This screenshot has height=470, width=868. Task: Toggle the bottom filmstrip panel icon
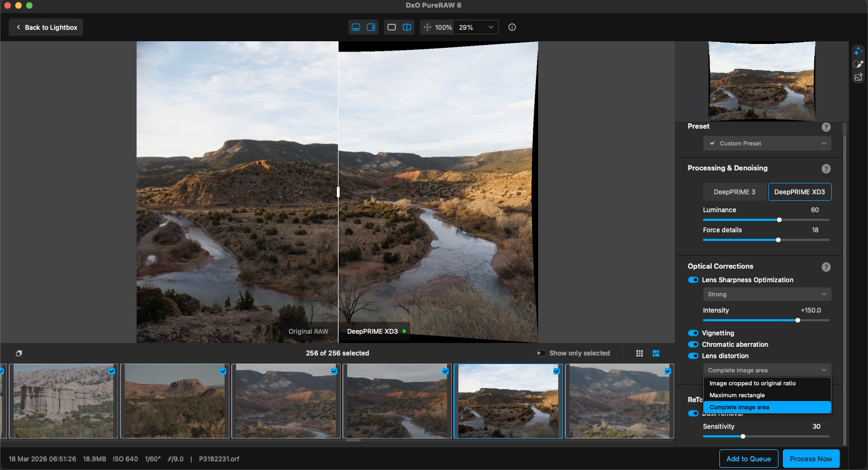(x=356, y=27)
